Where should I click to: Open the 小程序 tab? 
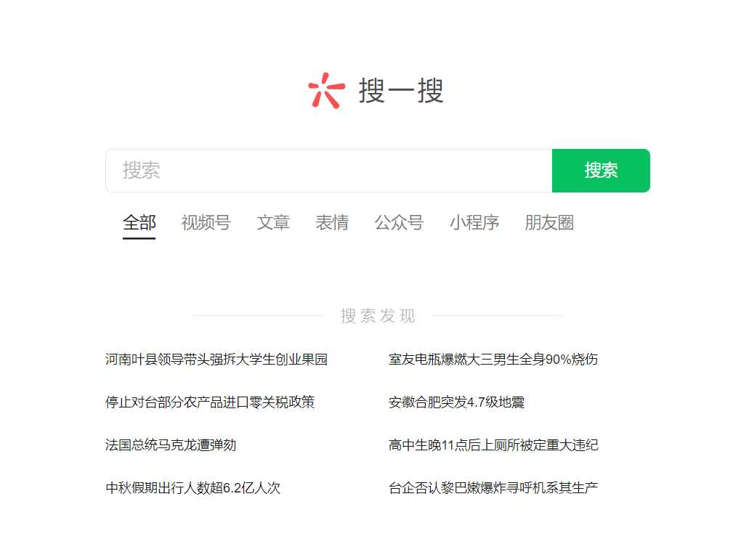[x=474, y=222]
